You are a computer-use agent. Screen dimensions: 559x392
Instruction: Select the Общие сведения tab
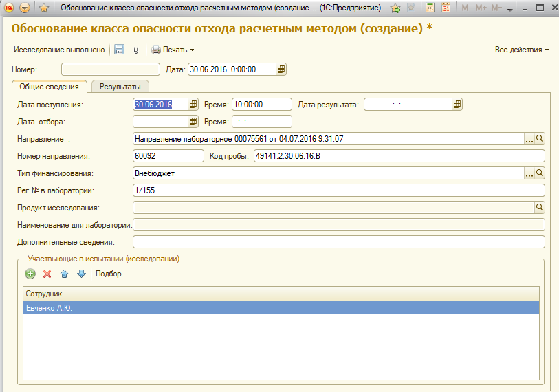click(x=49, y=87)
